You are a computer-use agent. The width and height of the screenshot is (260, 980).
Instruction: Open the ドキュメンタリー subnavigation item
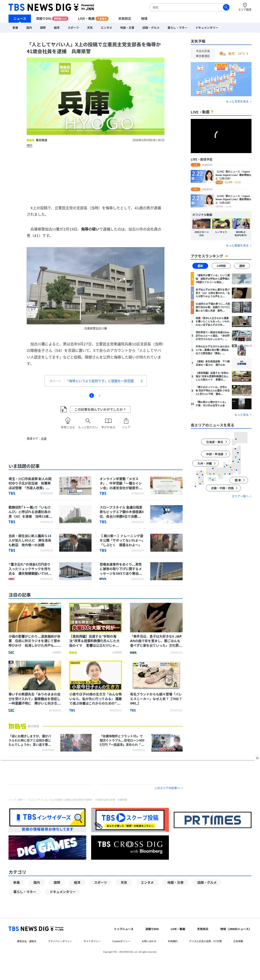tap(207, 27)
